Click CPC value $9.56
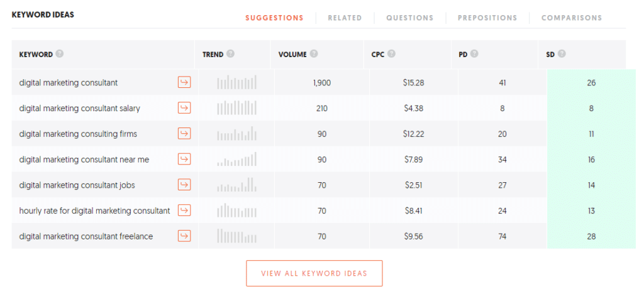Viewport: 644px width, 294px height. pyautogui.click(x=414, y=237)
